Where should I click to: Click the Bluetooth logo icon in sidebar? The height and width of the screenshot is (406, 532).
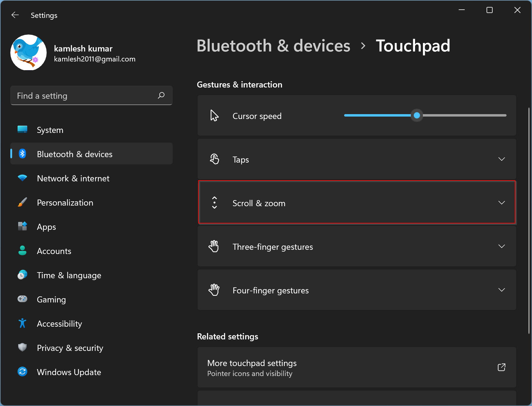point(22,154)
